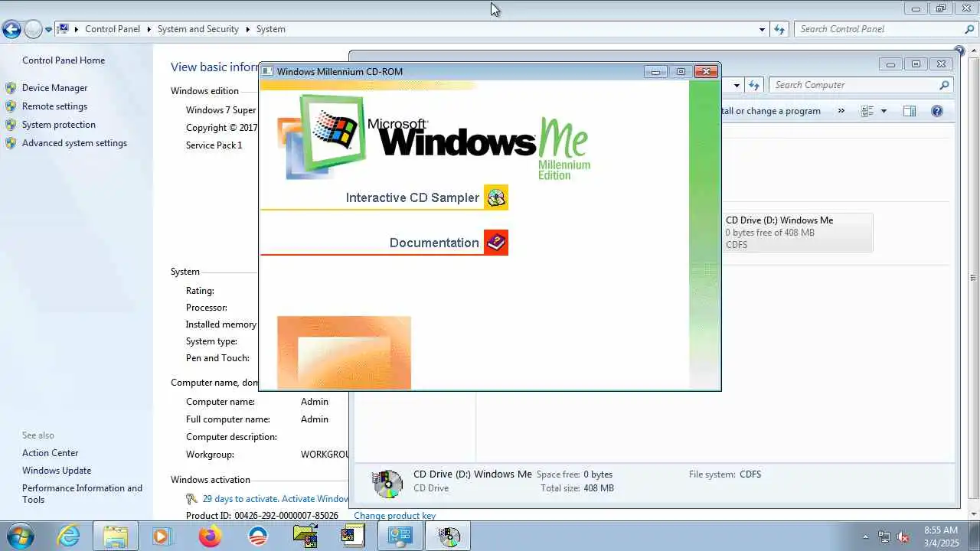Screen dimensions: 980x551
Task: Open Windows Explorer folder in taskbar
Action: [116, 536]
